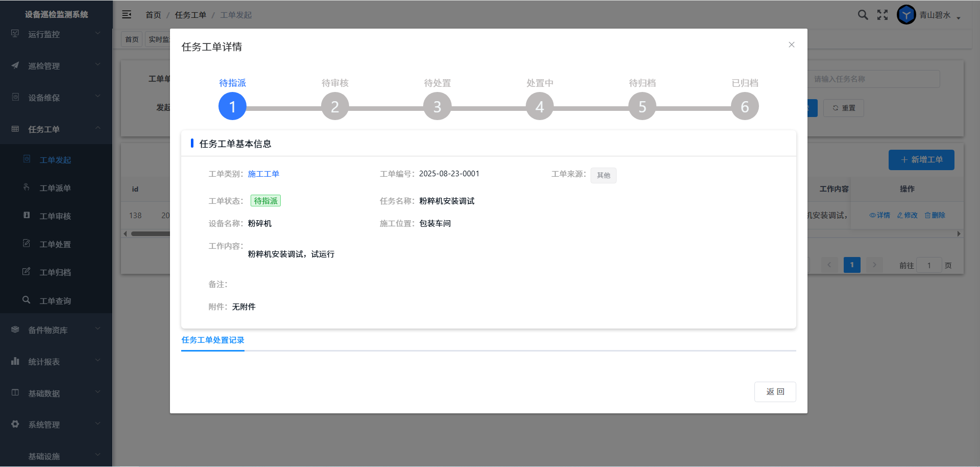Select 工单派单 in sidebar menu
This screenshot has width=980, height=467.
point(55,188)
